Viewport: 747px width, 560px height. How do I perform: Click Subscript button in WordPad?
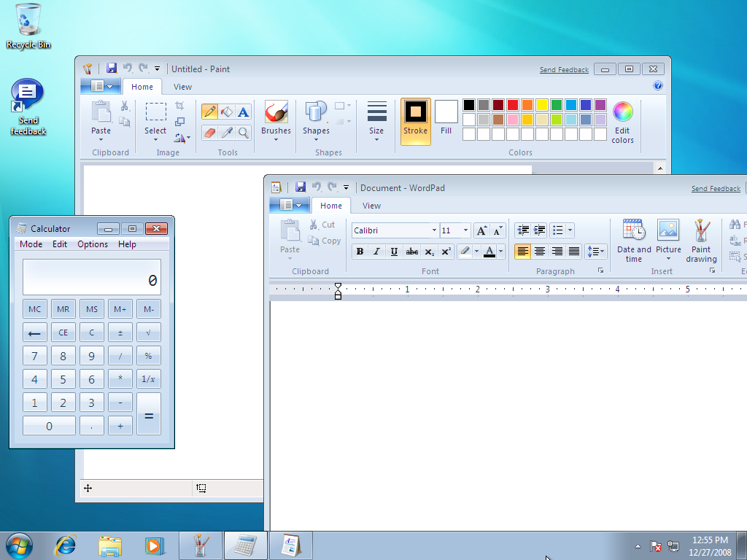coord(429,252)
